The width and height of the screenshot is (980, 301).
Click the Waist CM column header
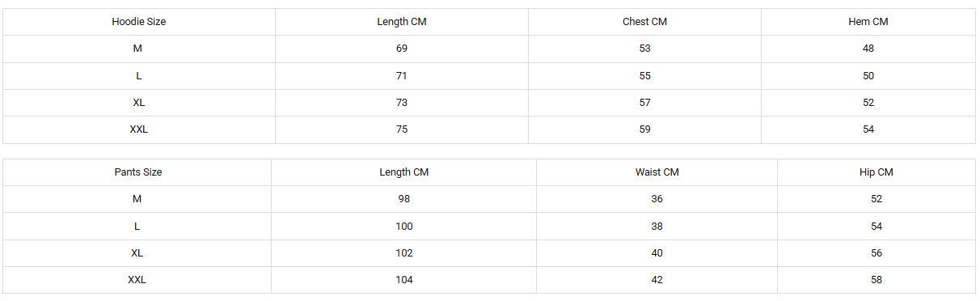click(657, 172)
